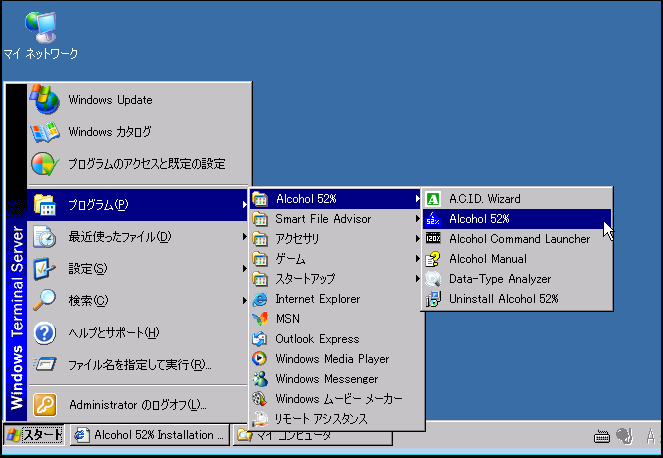
Task: Expand the 検索(C) submenu arrow
Action: click(x=244, y=300)
